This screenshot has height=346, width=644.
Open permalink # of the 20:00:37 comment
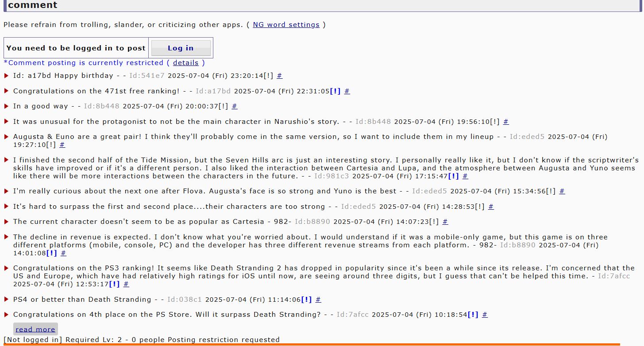coord(235,106)
